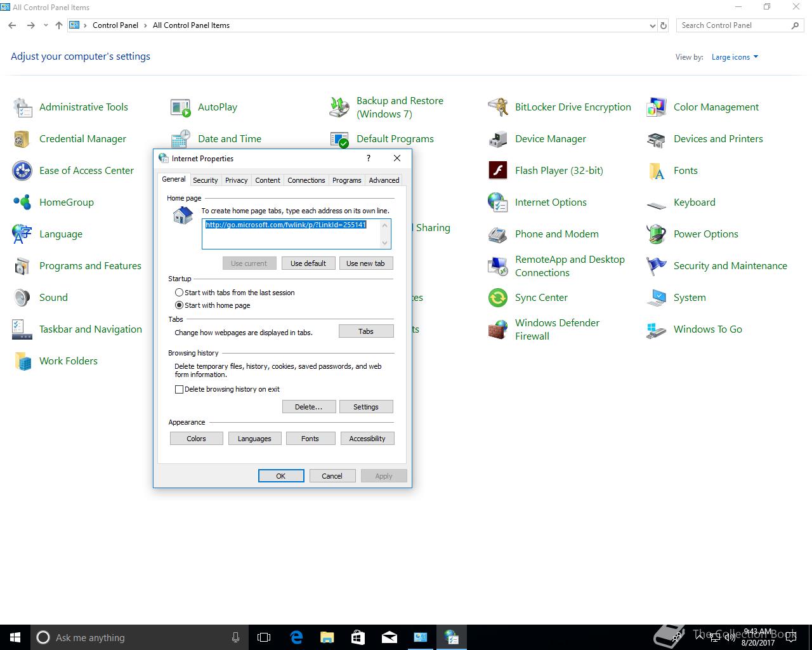Click the Use new tab button
The image size is (812, 650).
pyautogui.click(x=366, y=263)
